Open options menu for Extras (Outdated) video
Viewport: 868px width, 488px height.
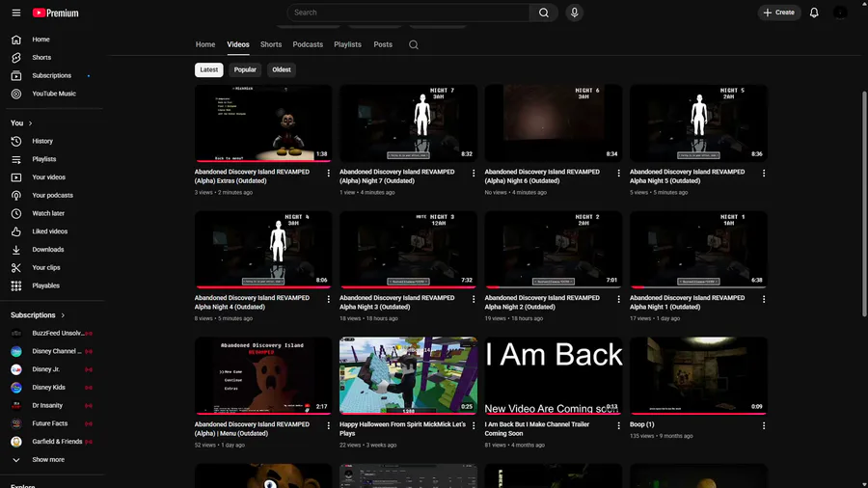coord(328,174)
